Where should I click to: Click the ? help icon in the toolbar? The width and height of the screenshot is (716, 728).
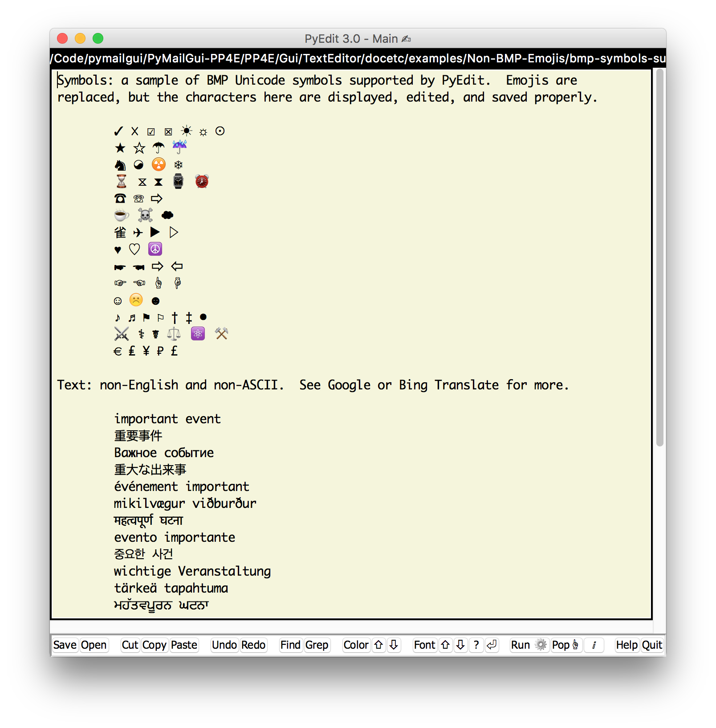point(476,645)
